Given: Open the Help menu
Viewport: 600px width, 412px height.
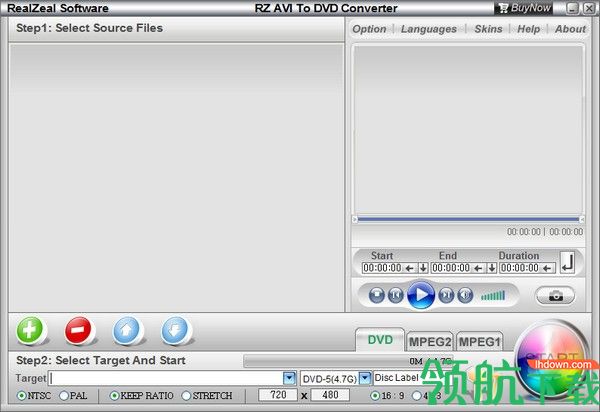Looking at the screenshot, I should [x=528, y=29].
